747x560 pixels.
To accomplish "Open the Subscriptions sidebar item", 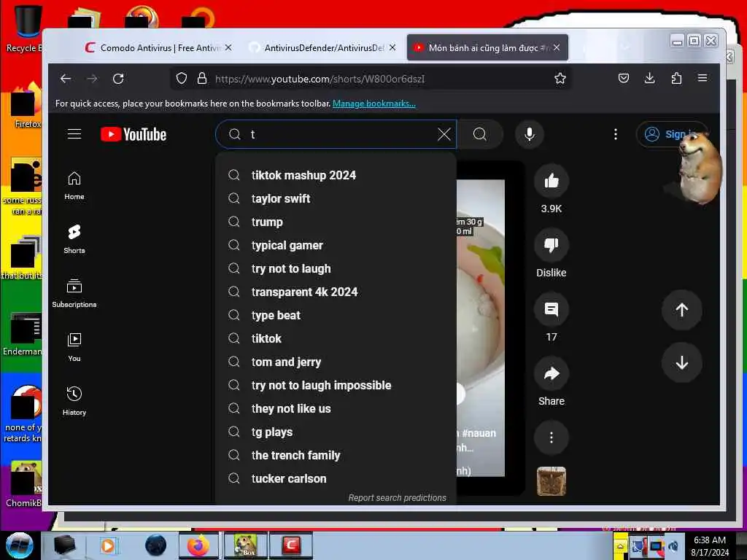I will (x=74, y=293).
